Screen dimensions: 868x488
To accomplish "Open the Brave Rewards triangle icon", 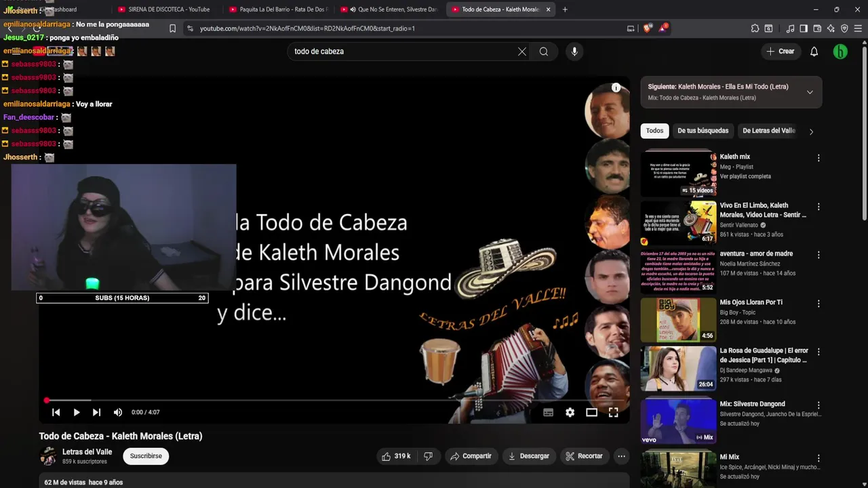I will 663,28.
